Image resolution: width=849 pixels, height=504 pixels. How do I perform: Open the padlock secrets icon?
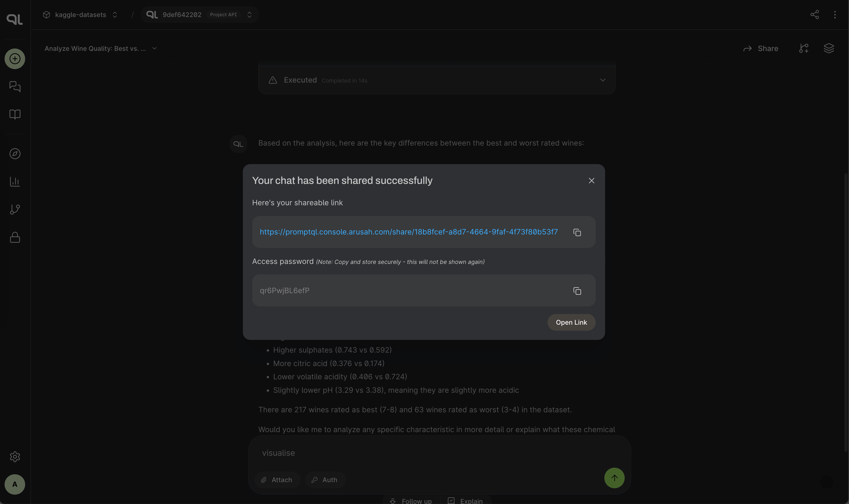[14, 237]
